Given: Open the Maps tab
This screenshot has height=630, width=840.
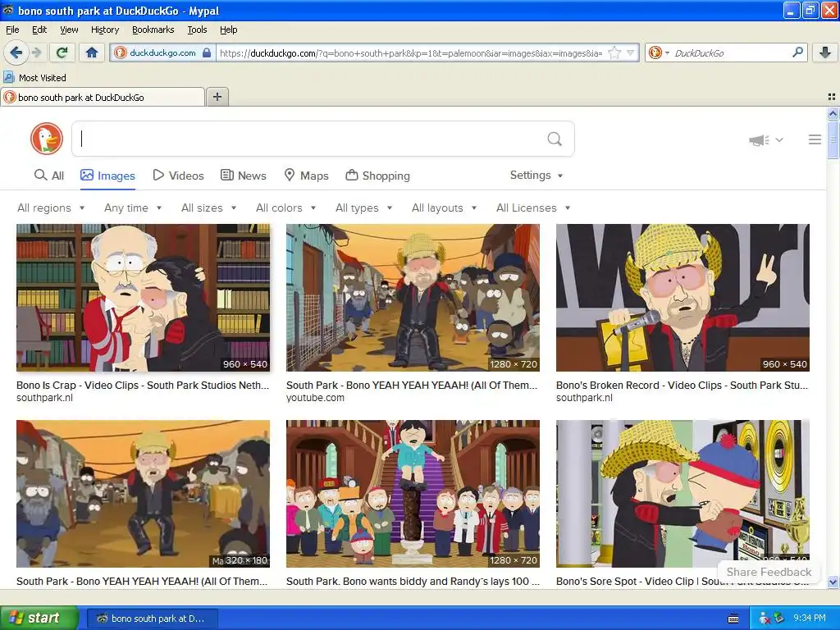Looking at the screenshot, I should tap(306, 176).
